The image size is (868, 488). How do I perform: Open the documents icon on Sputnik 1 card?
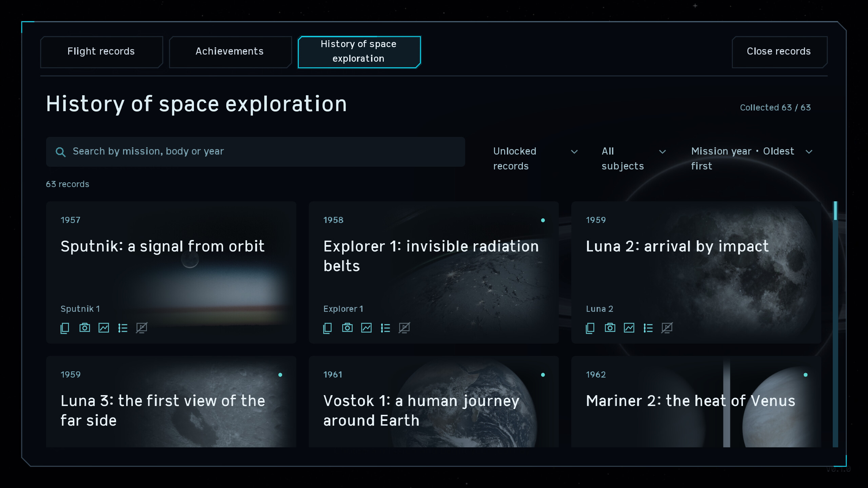[65, 328]
